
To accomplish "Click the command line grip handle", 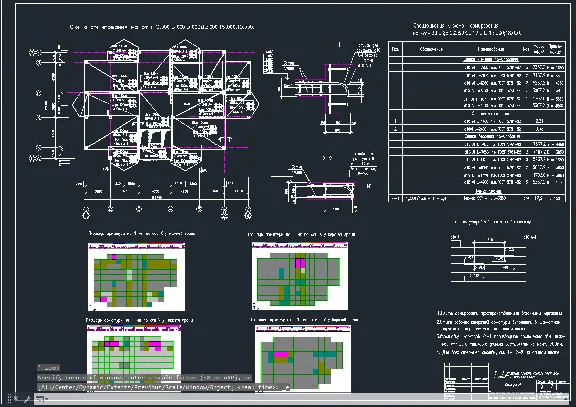I will pos(9,399).
